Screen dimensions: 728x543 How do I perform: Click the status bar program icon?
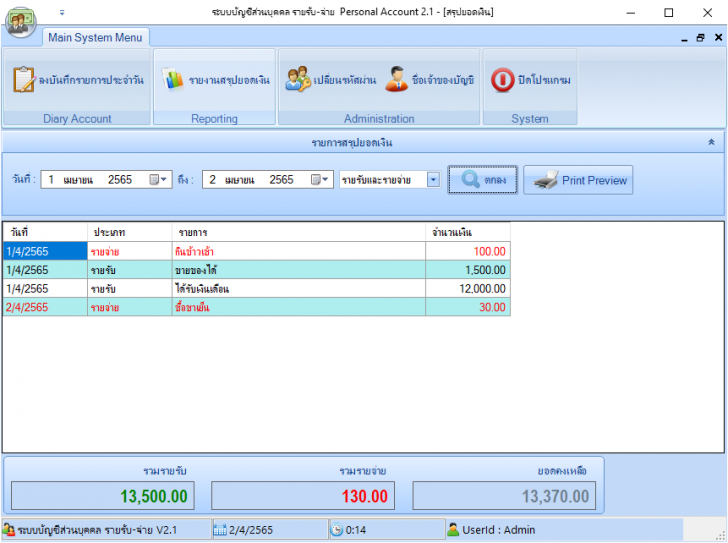tap(9, 530)
